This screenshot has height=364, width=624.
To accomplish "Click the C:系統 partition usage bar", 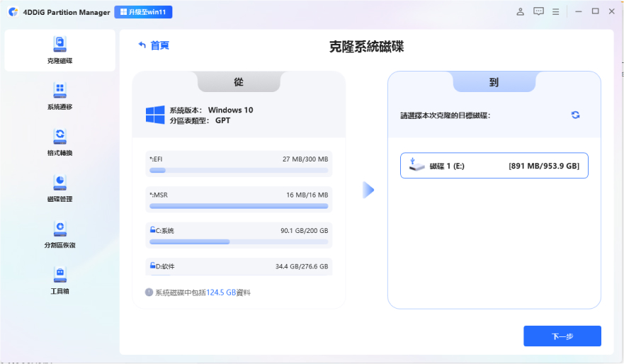I will [239, 242].
